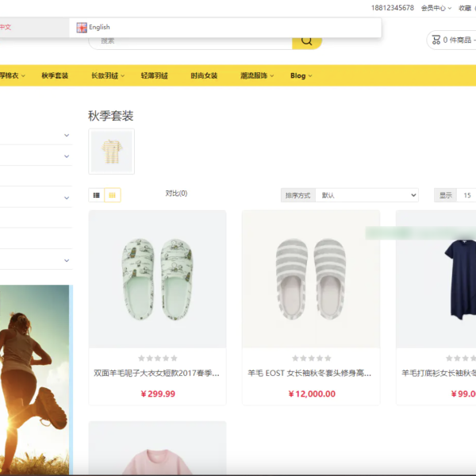Open the 显示 count dropdown showing 15
The height and width of the screenshot is (476, 476).
[x=467, y=195]
